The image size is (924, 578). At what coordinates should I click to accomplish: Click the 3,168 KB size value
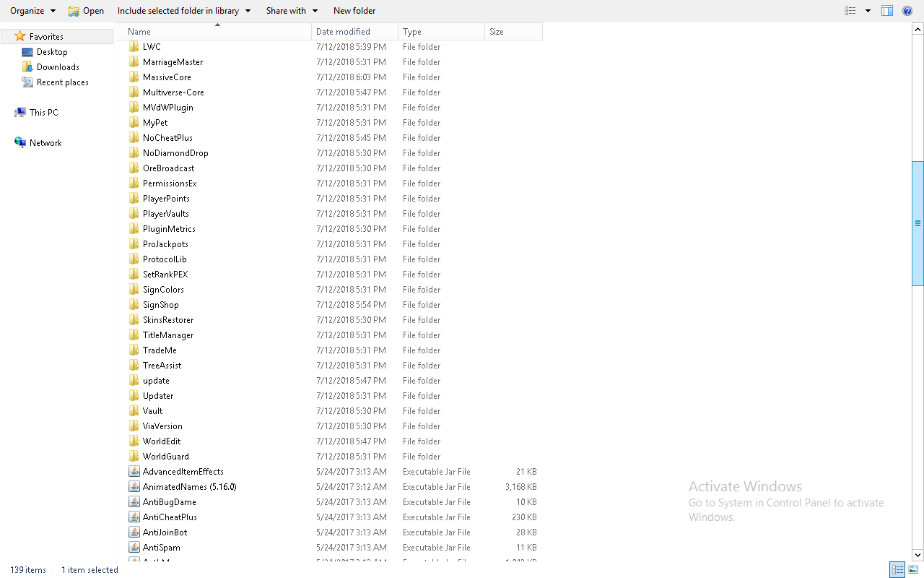(521, 487)
